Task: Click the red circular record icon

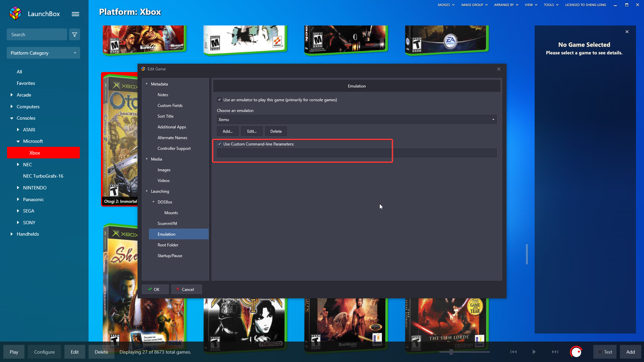Action: coord(576,352)
